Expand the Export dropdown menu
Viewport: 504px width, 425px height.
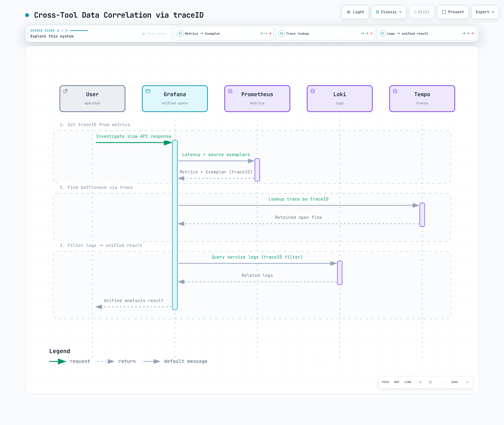click(x=485, y=12)
